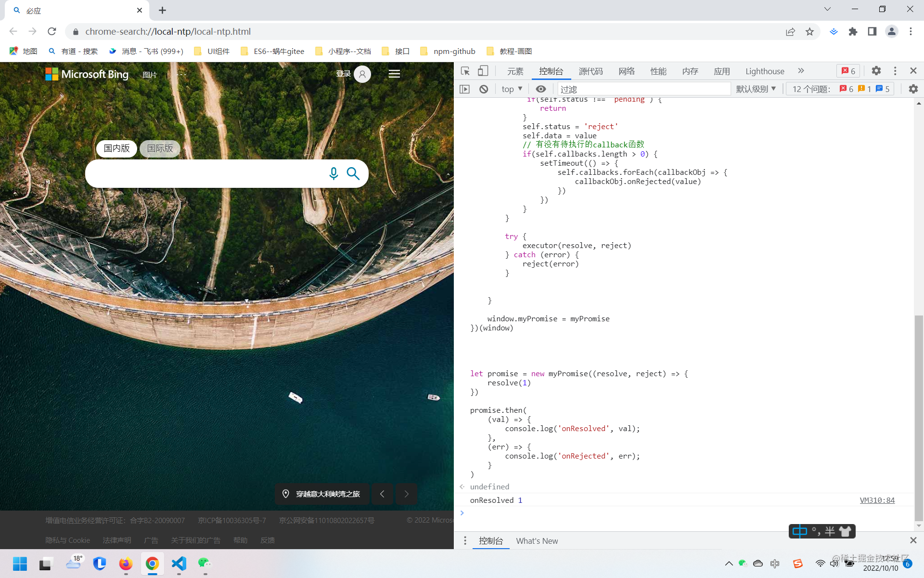Viewport: 924px width, 578px height.
Task: Open the 穿越意大利峡湾之旅 image info
Action: (x=322, y=494)
